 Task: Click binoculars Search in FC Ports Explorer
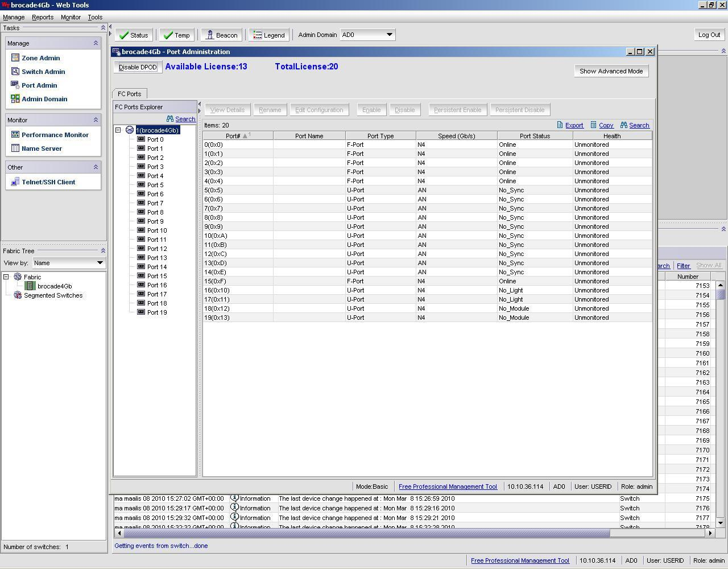[x=169, y=118]
